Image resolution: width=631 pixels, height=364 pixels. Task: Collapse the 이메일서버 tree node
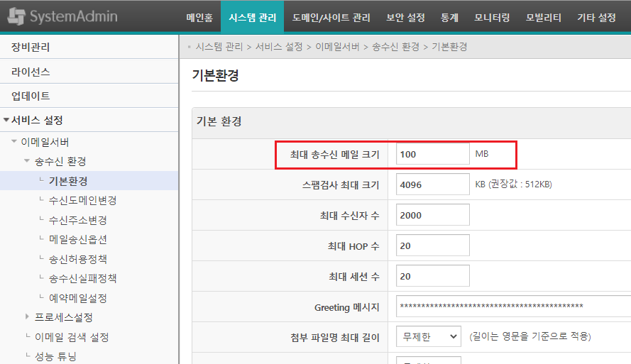[x=13, y=142]
